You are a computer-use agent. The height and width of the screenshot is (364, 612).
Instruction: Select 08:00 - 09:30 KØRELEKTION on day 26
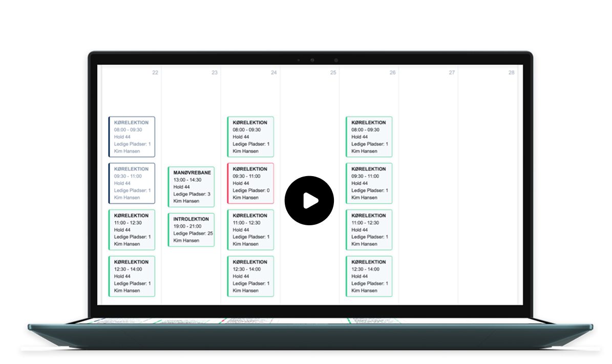pyautogui.click(x=369, y=137)
